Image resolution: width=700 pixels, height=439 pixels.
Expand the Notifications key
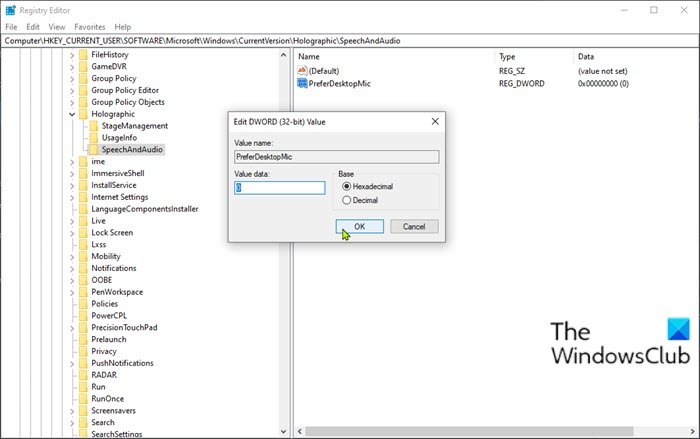(72, 268)
